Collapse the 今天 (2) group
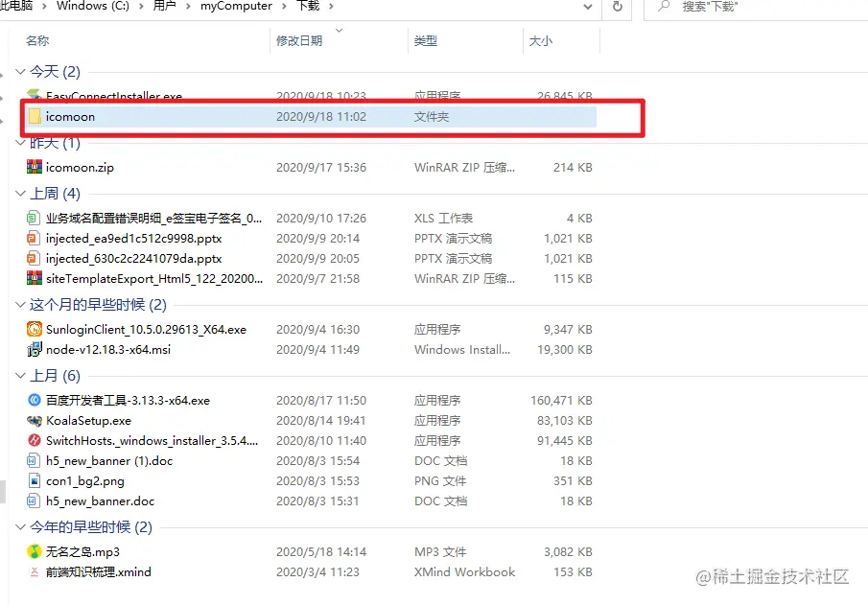 tap(20, 71)
